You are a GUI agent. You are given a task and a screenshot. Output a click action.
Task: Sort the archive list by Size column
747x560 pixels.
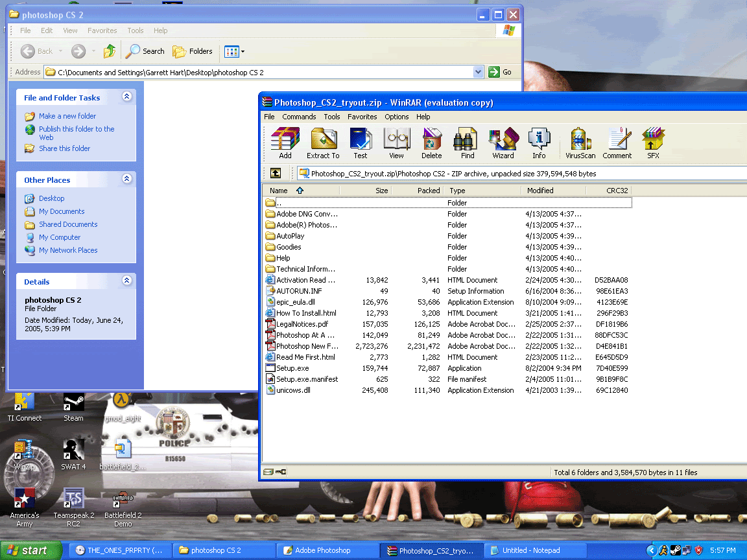click(366, 191)
